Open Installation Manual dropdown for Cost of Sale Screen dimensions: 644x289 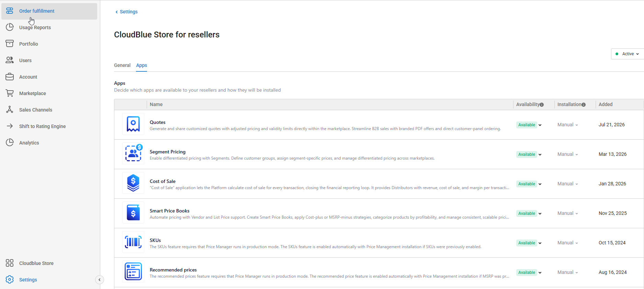(568, 184)
